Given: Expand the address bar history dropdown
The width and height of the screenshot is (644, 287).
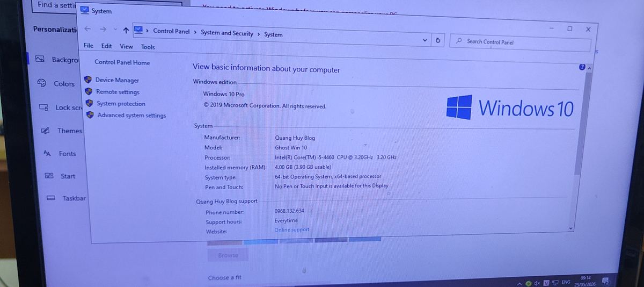Looking at the screenshot, I should click(x=425, y=40).
